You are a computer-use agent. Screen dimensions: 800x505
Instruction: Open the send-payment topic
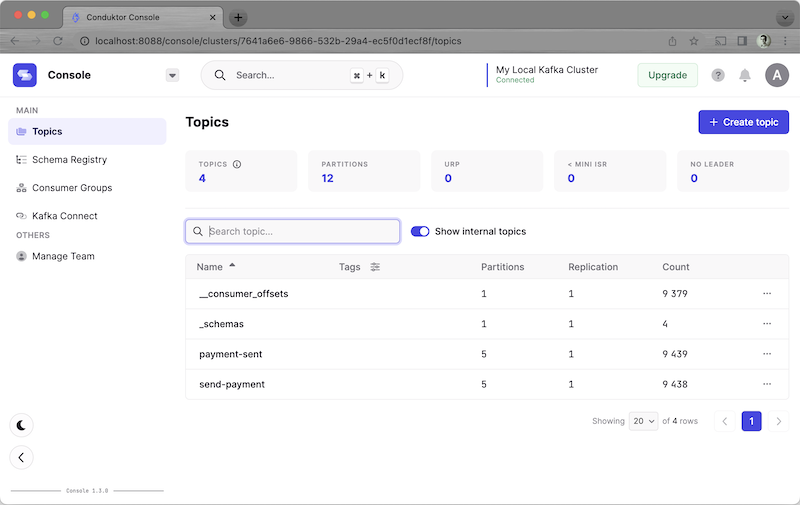click(x=232, y=384)
